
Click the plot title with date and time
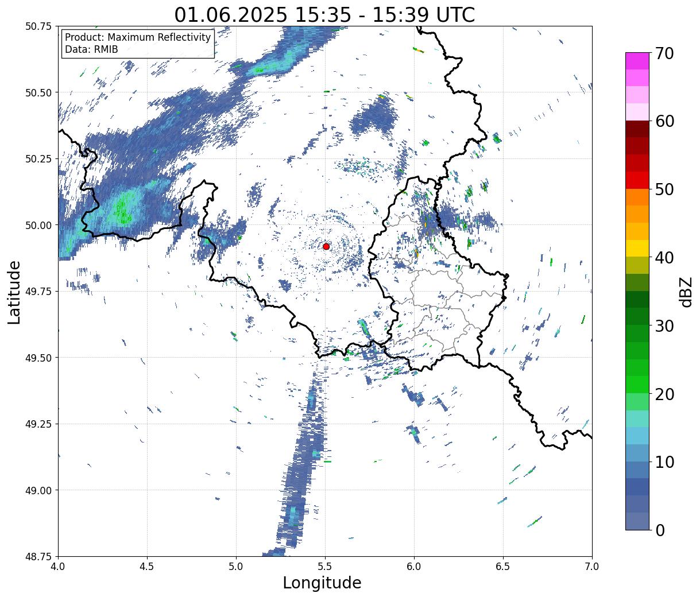pyautogui.click(x=324, y=14)
